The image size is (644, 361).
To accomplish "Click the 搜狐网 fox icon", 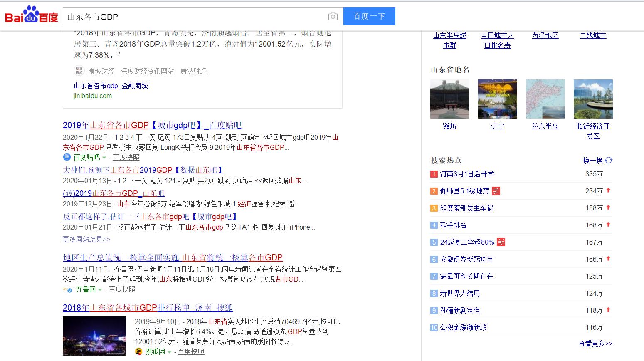I will (138, 351).
